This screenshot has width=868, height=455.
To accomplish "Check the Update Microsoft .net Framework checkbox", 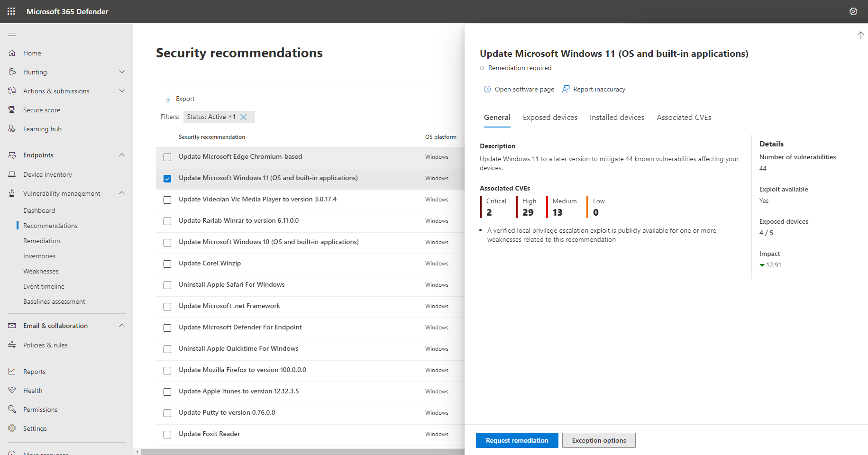I will (167, 307).
